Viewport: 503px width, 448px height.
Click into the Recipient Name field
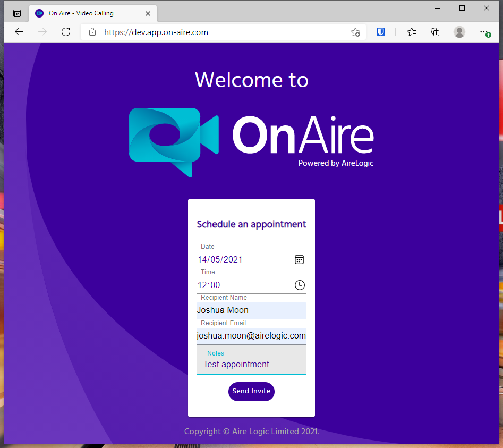coord(251,310)
